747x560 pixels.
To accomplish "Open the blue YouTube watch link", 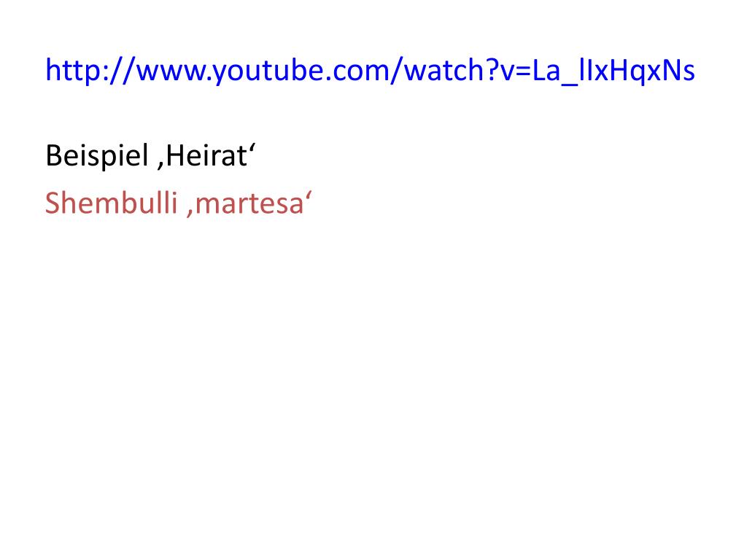I will [x=370, y=71].
